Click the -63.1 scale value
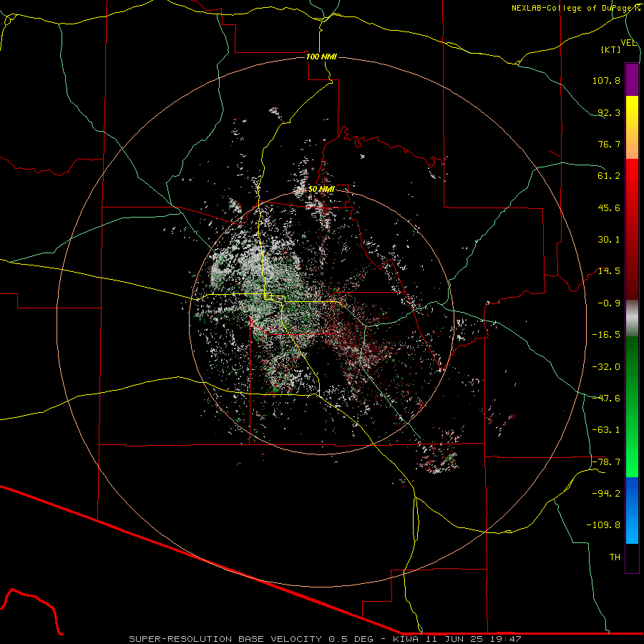The height and width of the screenshot is (644, 644). point(606,430)
